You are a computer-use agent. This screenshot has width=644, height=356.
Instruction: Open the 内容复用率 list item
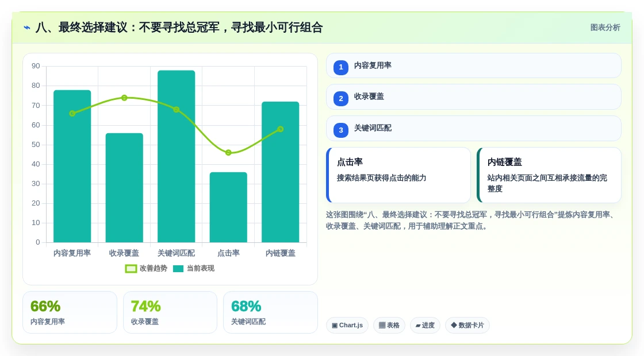(x=474, y=65)
